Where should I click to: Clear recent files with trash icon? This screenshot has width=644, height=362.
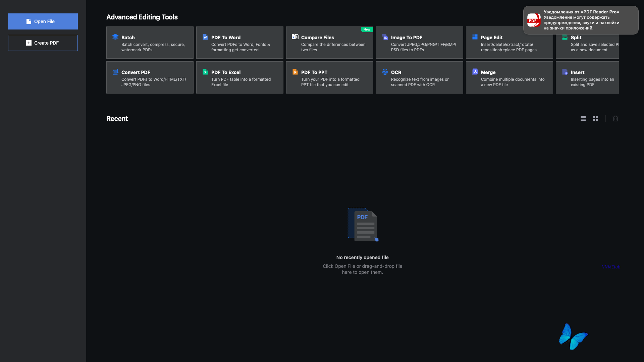(615, 119)
